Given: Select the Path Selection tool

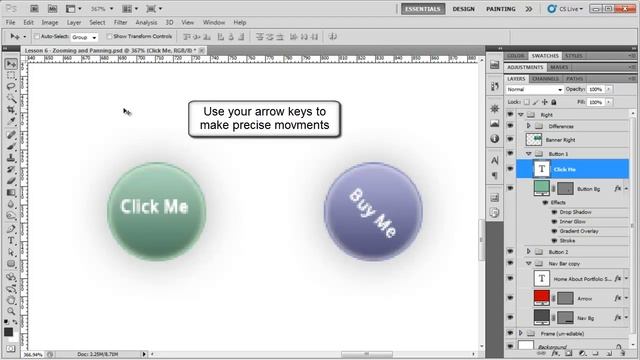Looking at the screenshot, I should 11,252.
